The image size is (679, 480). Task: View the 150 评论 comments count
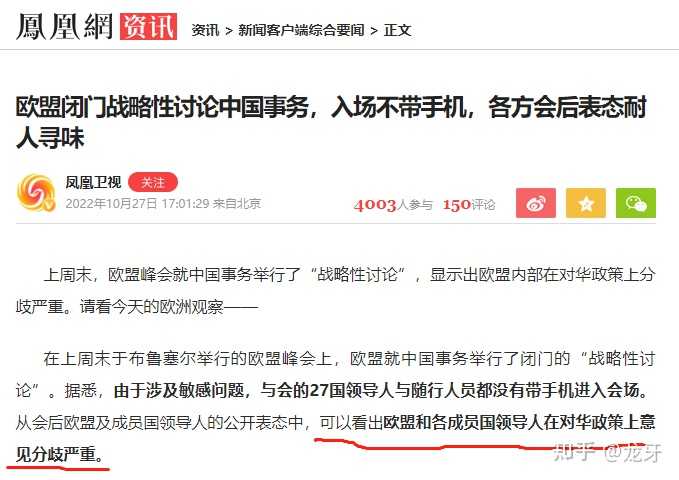(x=469, y=204)
